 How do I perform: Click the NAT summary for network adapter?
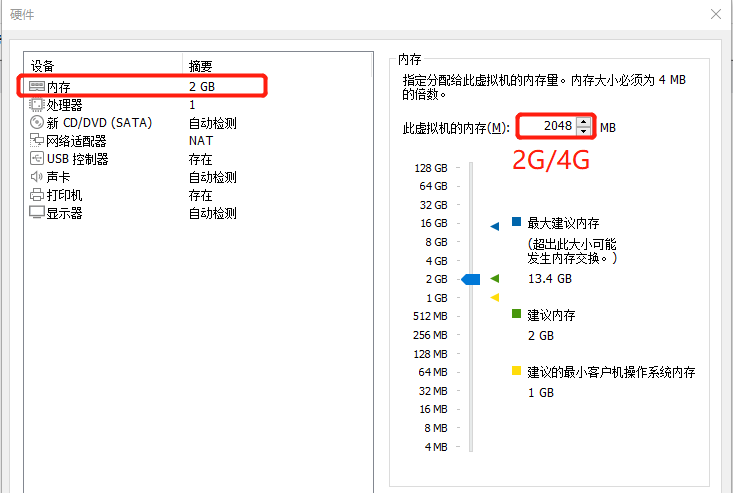[201, 141]
